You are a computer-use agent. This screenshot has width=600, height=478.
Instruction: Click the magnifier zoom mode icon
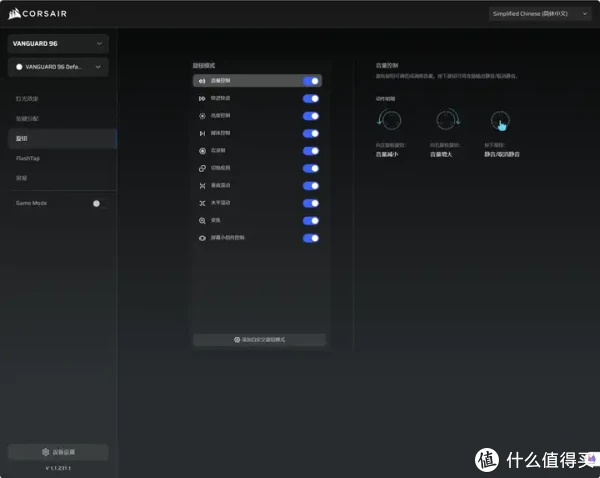(202, 220)
